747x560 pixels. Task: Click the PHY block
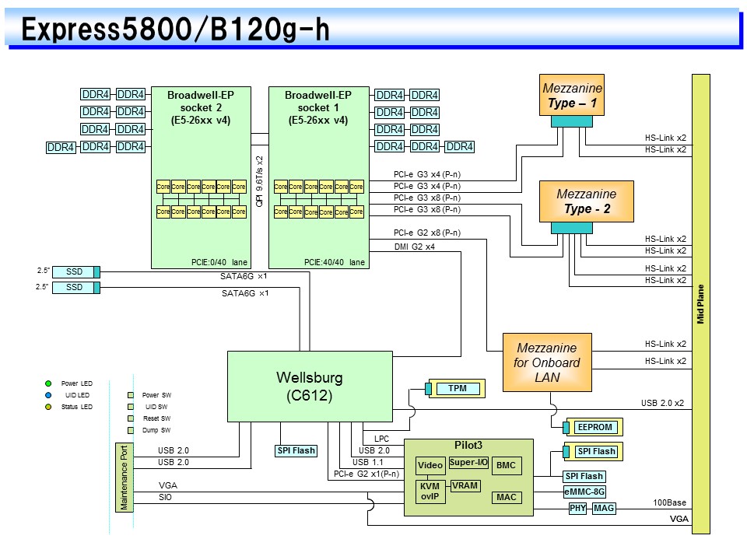[x=577, y=508]
